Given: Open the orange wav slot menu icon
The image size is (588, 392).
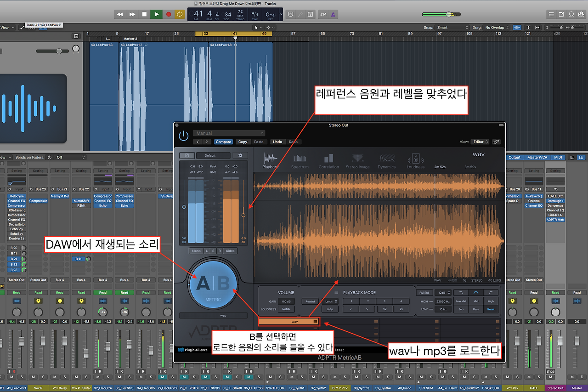Looking at the screenshot, I should point(315,322).
